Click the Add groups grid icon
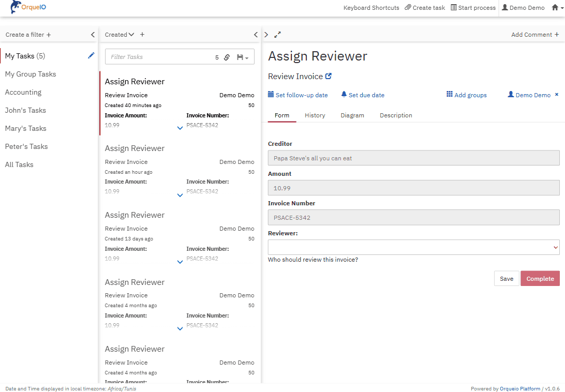 tap(449, 94)
